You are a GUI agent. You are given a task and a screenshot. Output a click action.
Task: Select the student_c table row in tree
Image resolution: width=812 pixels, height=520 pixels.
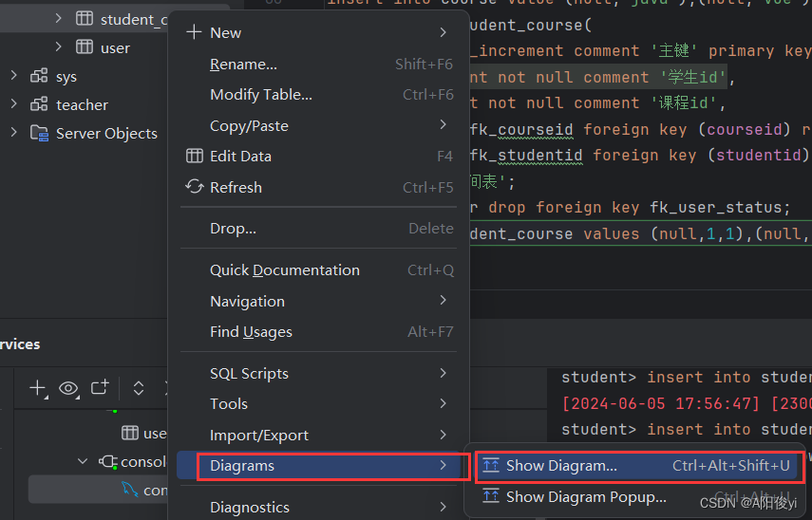[x=85, y=19]
